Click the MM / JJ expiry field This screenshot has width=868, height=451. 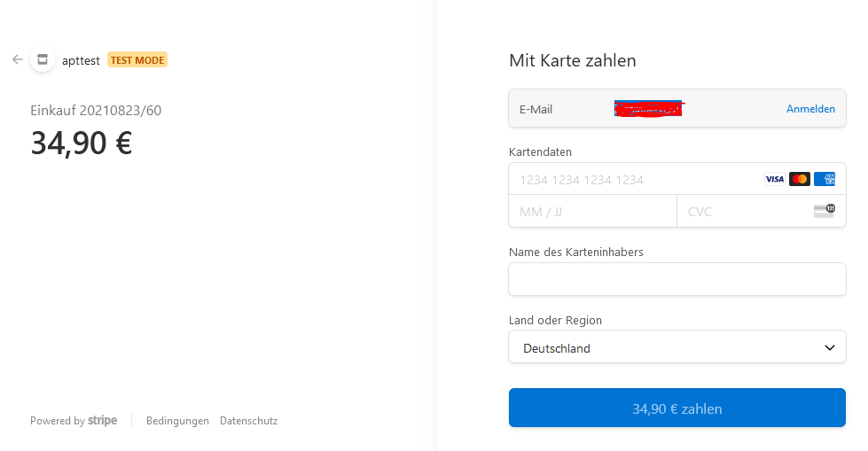(592, 211)
